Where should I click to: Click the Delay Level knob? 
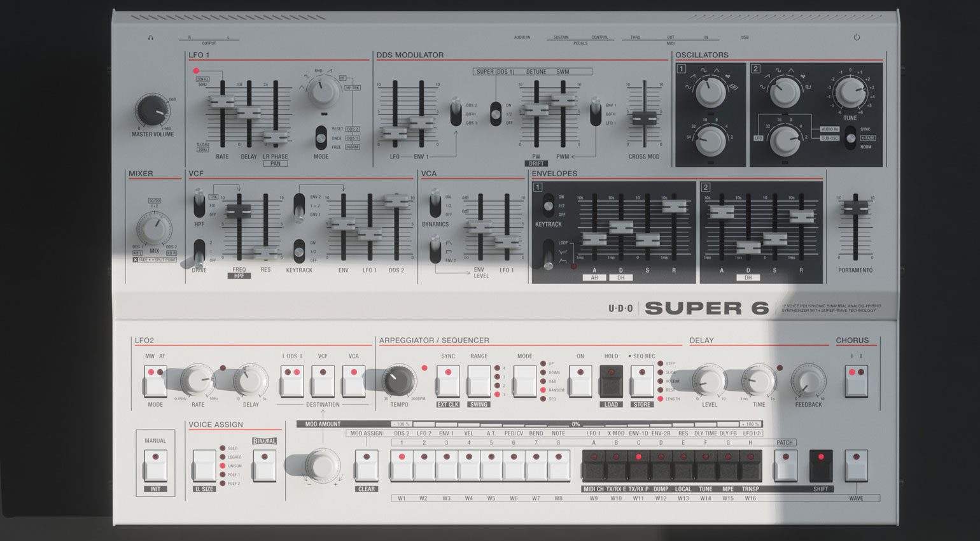[x=709, y=381]
